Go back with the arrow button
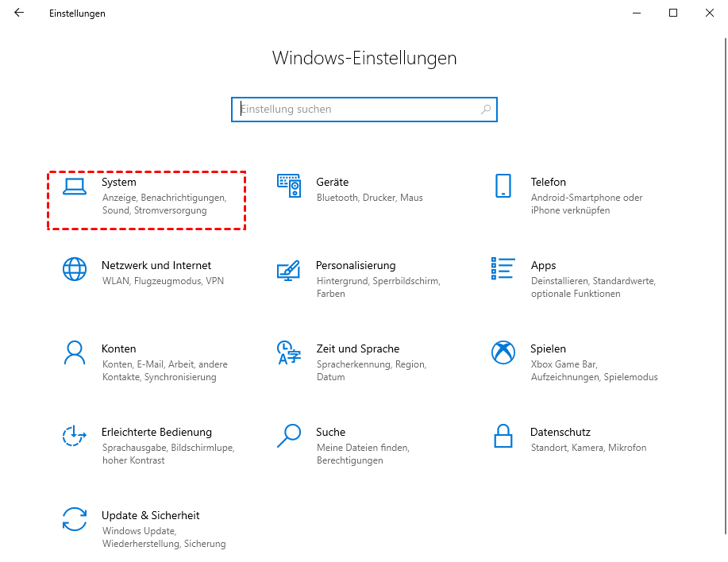 coord(18,13)
